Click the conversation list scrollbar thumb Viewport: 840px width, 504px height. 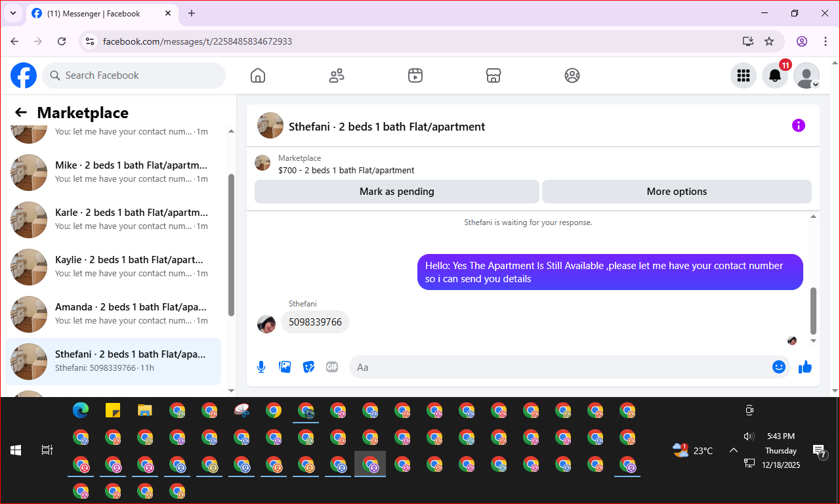[231, 245]
